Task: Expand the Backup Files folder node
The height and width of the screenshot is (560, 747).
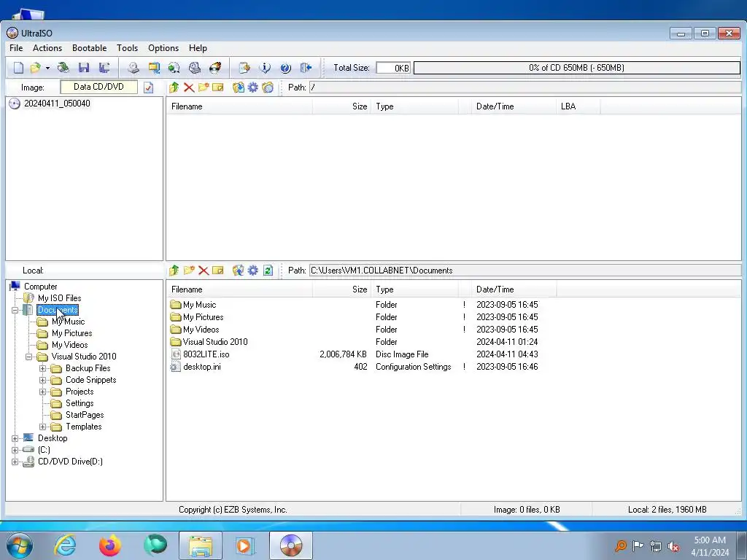Action: [42, 368]
